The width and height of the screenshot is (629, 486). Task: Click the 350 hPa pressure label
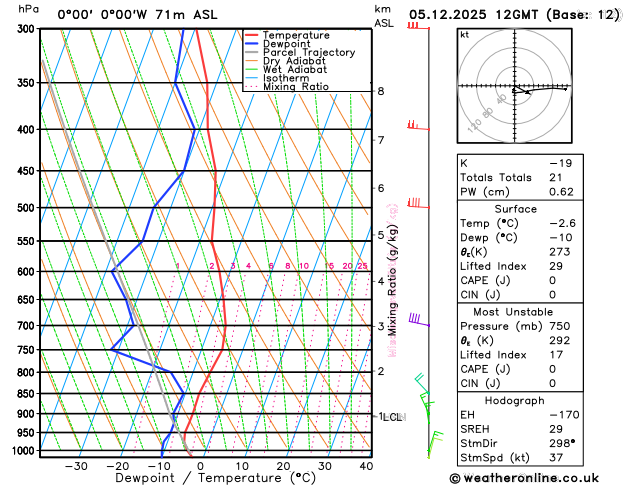click(x=28, y=83)
